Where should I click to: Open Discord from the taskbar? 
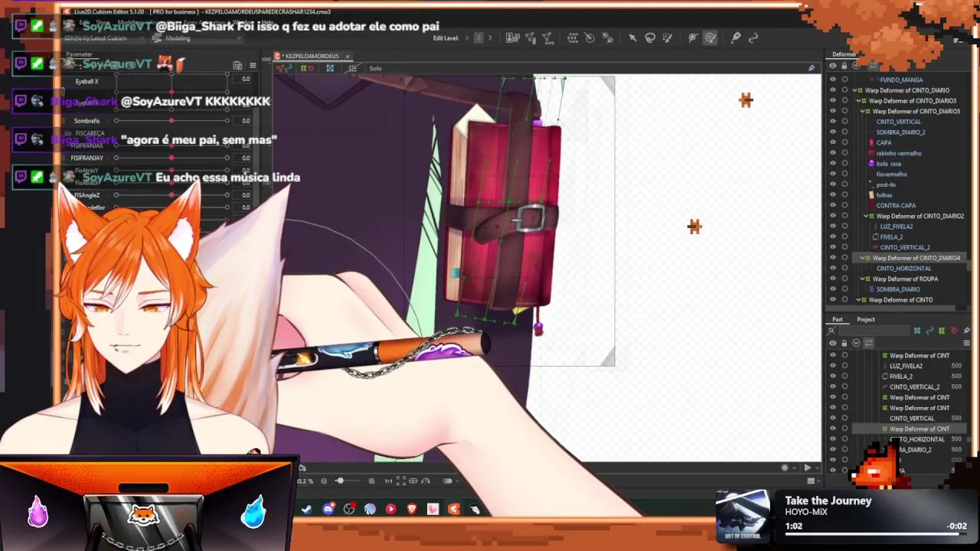(x=328, y=509)
